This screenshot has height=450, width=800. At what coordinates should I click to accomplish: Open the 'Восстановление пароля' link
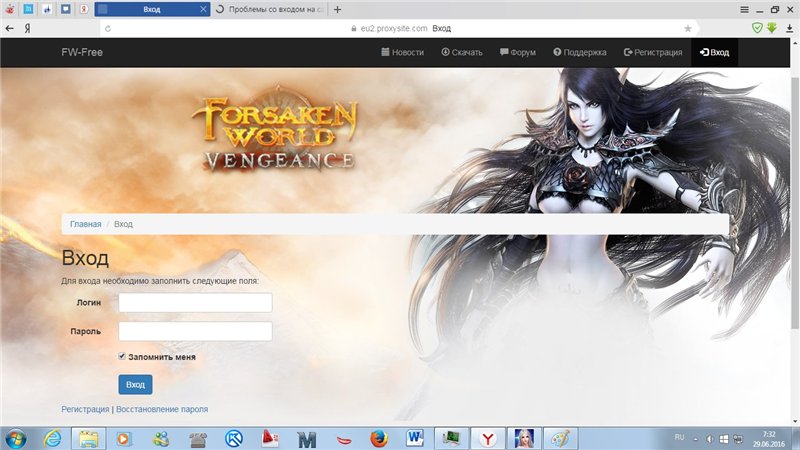[162, 409]
